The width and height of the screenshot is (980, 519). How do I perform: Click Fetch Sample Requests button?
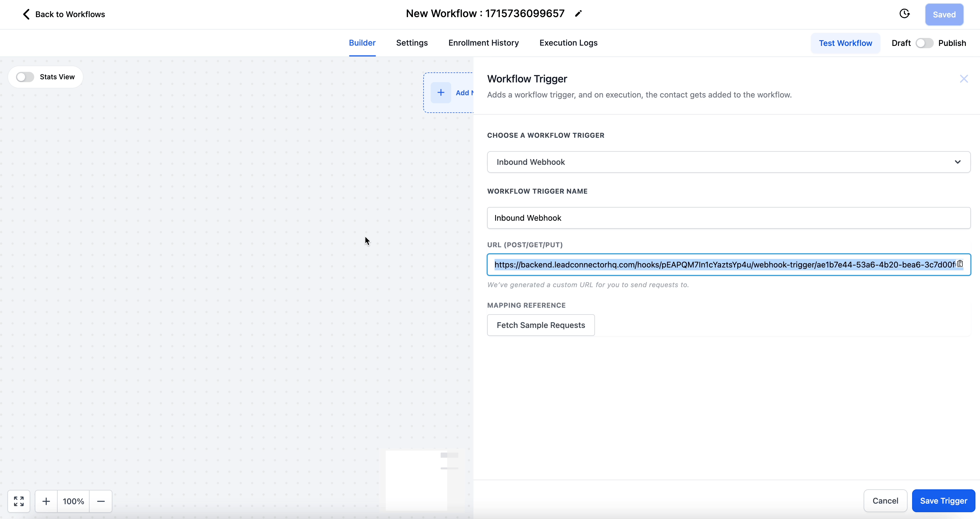click(x=540, y=325)
